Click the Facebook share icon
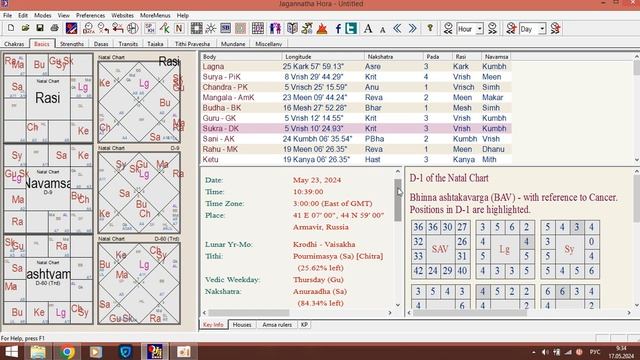The width and height of the screenshot is (640, 360). (x=338, y=28)
